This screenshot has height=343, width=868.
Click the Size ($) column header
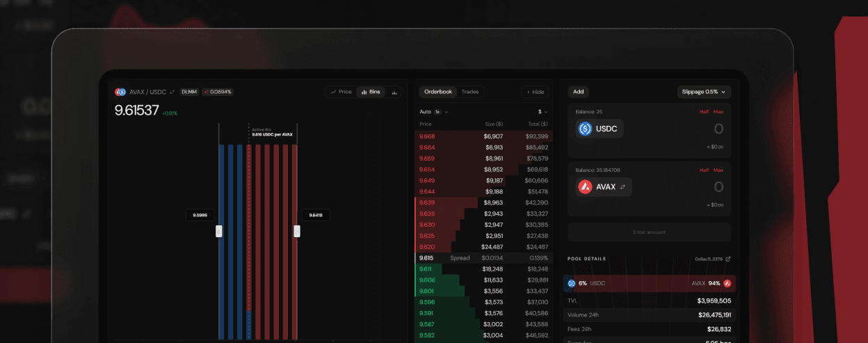pos(494,124)
